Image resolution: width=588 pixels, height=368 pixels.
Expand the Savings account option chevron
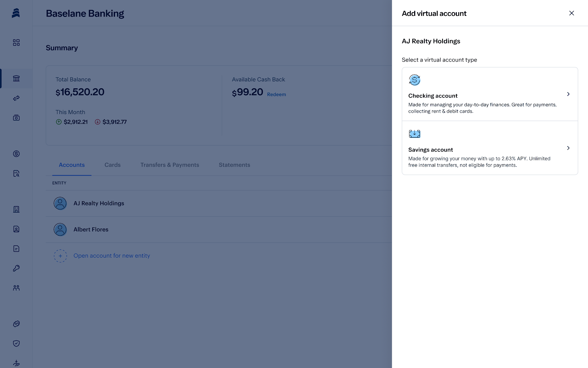pos(568,148)
